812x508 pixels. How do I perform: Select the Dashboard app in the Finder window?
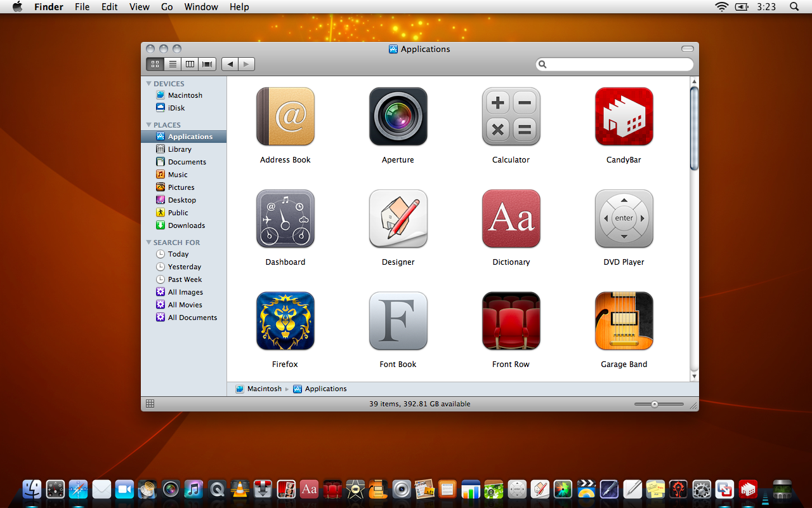pyautogui.click(x=285, y=219)
